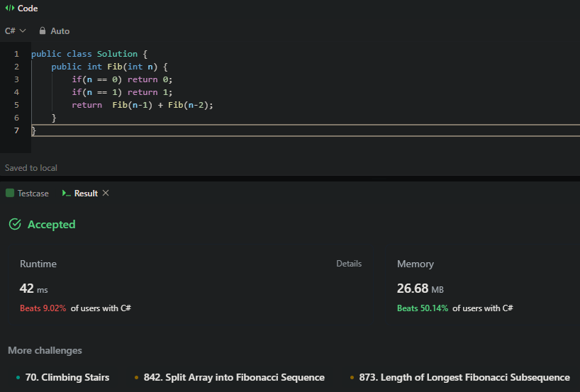This screenshot has height=392, width=580.
Task: Click the green Testcase checkbox icon
Action: 10,193
